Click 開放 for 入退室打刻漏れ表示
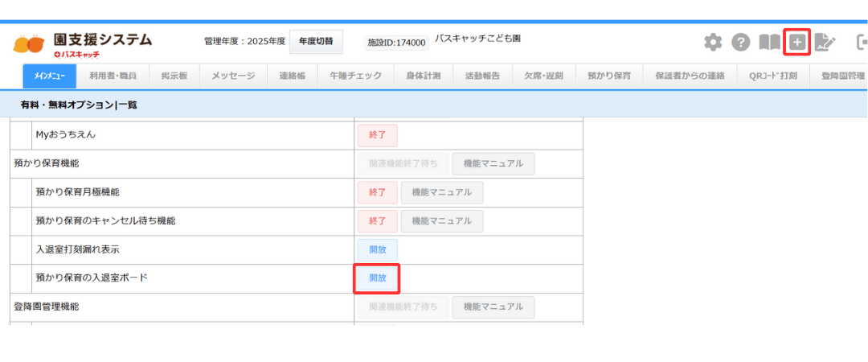Image resolution: width=868 pixels, height=362 pixels. click(377, 249)
